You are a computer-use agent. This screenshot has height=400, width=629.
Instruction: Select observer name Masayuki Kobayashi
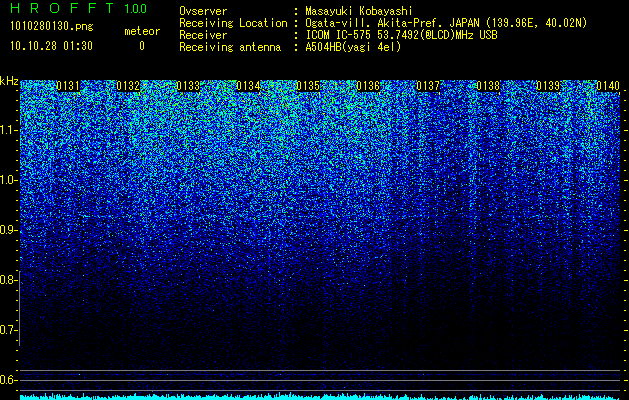coord(359,11)
